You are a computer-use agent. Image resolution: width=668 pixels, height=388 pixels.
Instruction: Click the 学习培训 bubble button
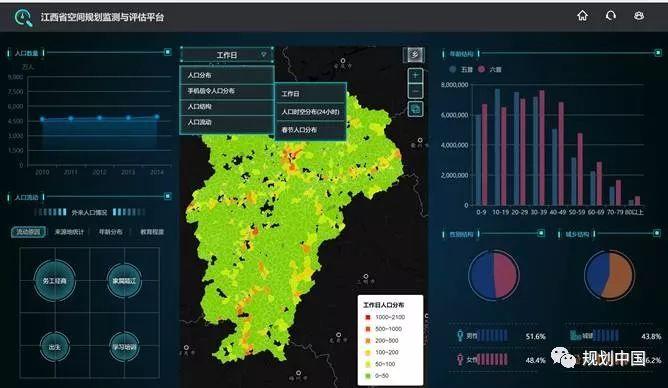pyautogui.click(x=124, y=347)
